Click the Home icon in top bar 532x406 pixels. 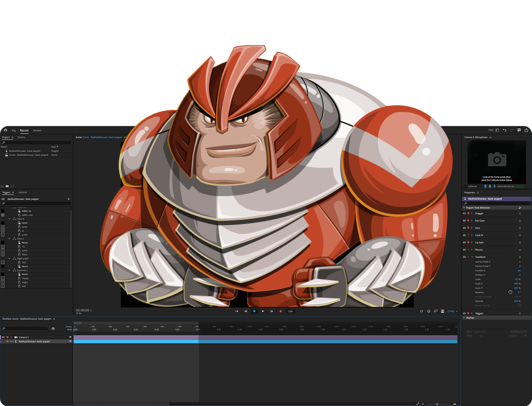[x=5, y=130]
